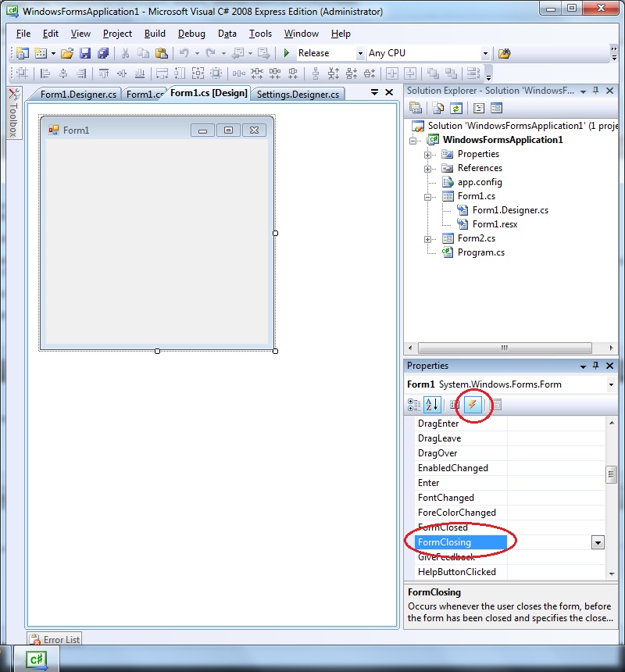Collapse the Form1.cs tree node
This screenshot has width=625, height=672.
pyautogui.click(x=427, y=197)
